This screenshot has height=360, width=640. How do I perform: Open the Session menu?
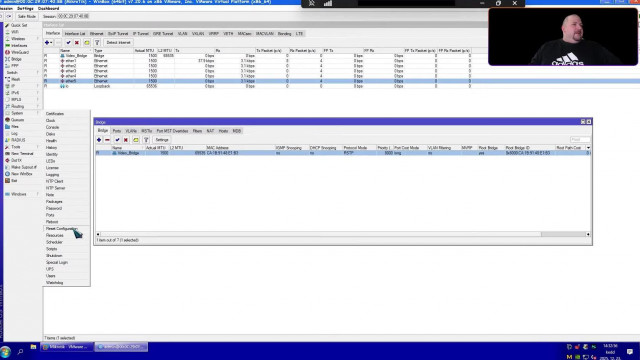point(6,8)
